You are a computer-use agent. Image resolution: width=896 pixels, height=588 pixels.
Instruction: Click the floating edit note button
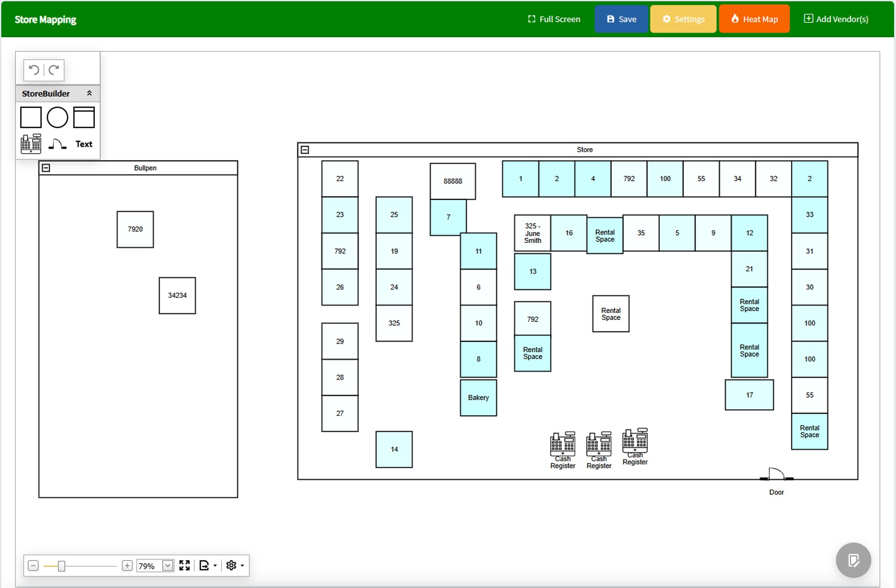(853, 560)
